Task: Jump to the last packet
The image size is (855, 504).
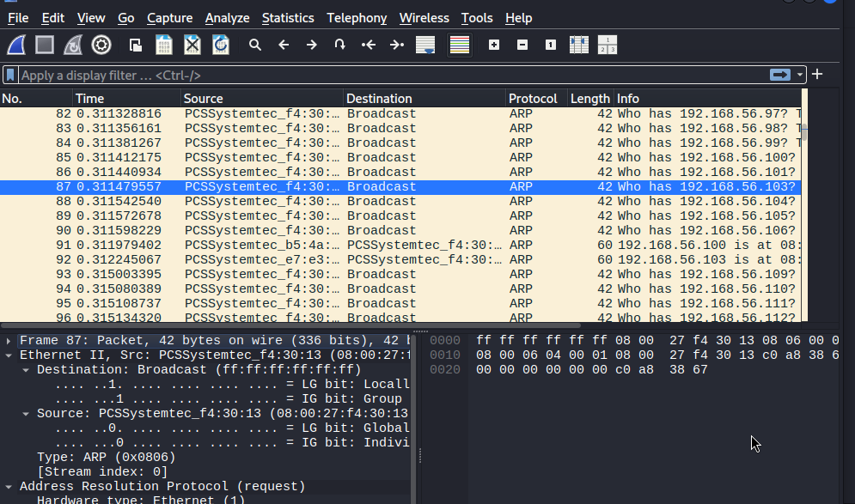Action: tap(397, 46)
